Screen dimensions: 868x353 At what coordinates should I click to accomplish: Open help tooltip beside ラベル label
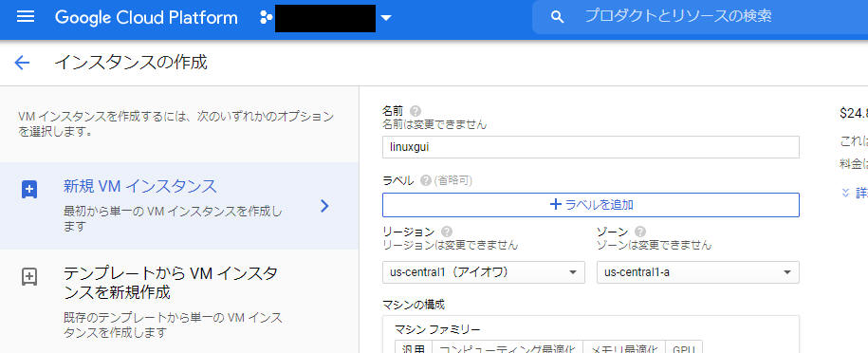(426, 180)
